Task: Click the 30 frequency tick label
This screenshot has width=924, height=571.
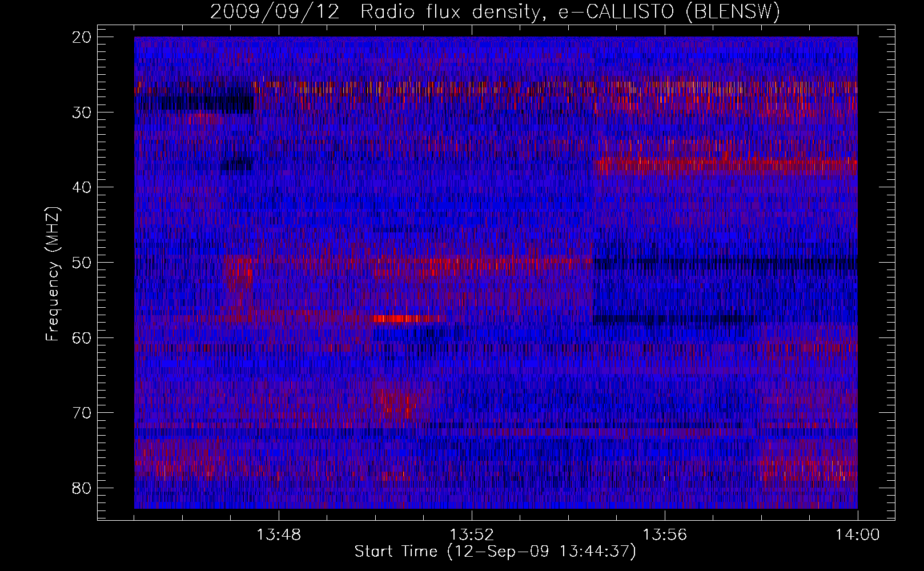Action: coord(82,112)
